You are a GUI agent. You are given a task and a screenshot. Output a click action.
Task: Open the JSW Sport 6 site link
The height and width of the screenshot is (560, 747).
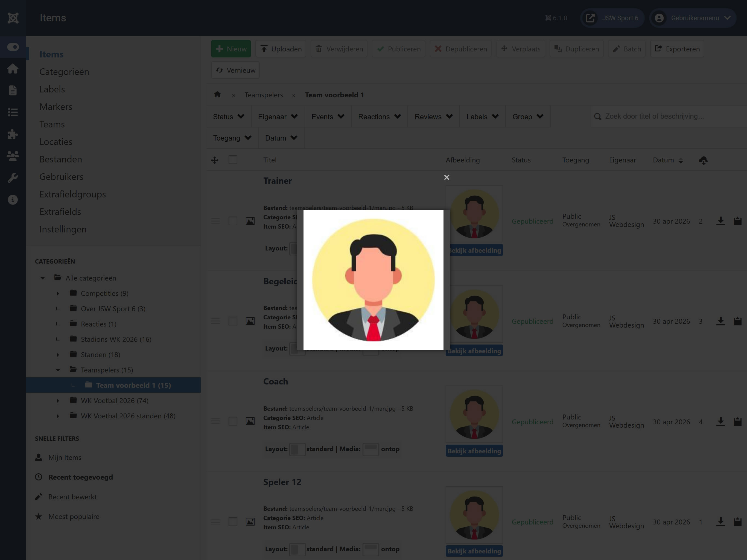point(612,18)
